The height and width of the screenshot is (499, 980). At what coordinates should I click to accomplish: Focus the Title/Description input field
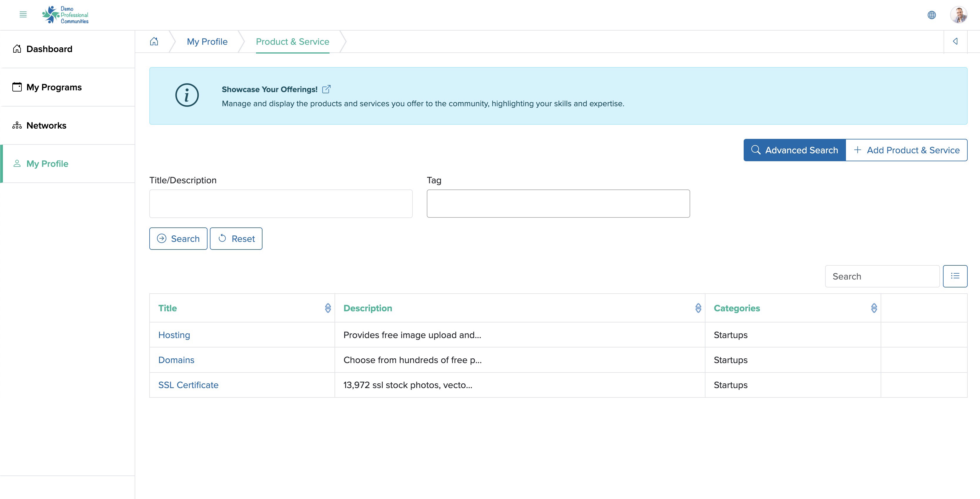point(281,204)
